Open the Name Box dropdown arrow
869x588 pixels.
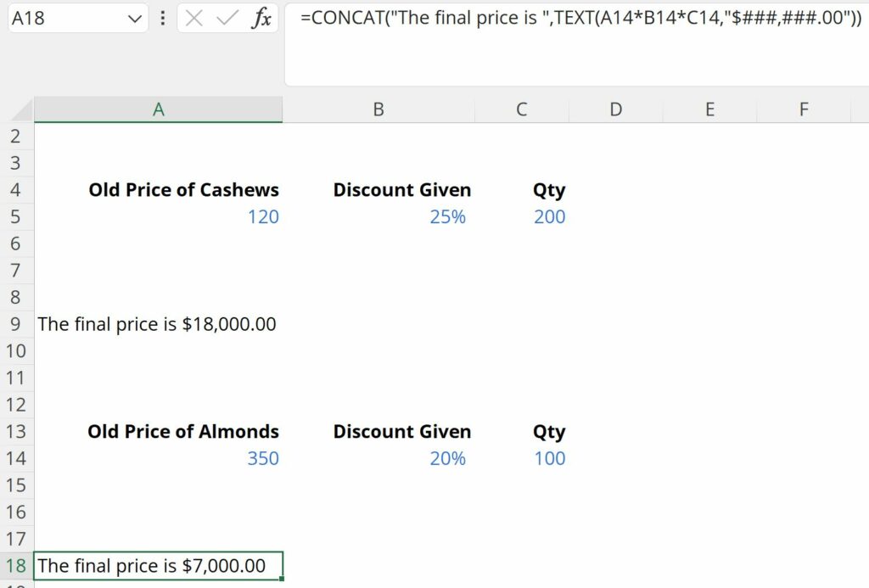click(x=134, y=19)
